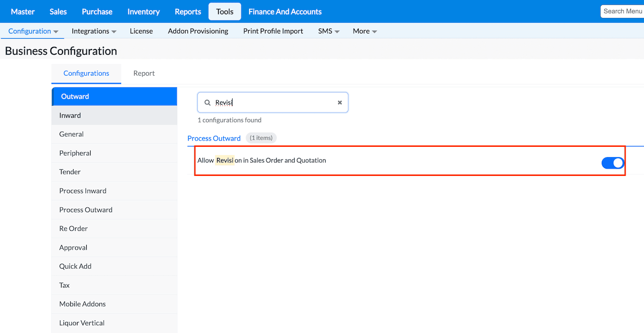Open the More dropdown menu

point(365,31)
